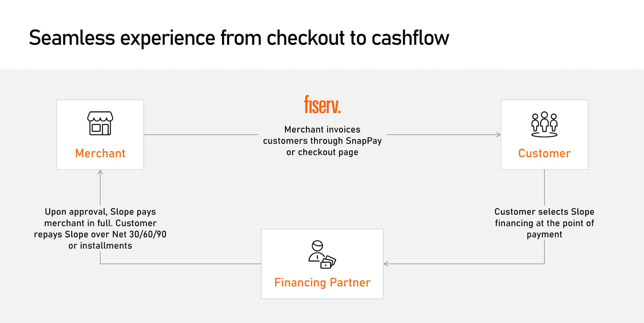The height and width of the screenshot is (323, 644).
Task: Click the 'or checkout page' text line
Action: coord(322,152)
